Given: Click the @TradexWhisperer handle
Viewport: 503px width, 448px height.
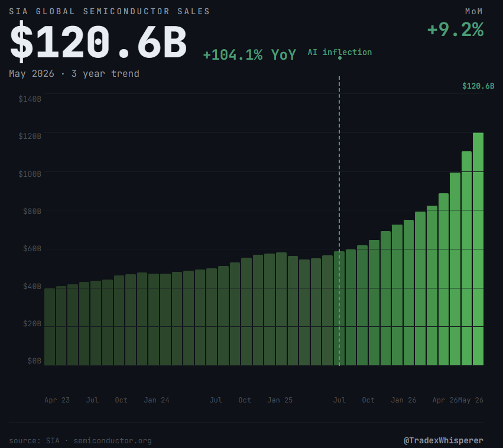Looking at the screenshot, I should tap(444, 441).
